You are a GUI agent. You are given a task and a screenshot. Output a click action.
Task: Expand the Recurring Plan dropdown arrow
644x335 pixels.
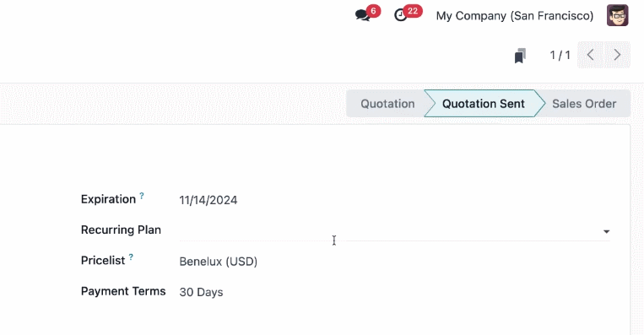tap(606, 231)
